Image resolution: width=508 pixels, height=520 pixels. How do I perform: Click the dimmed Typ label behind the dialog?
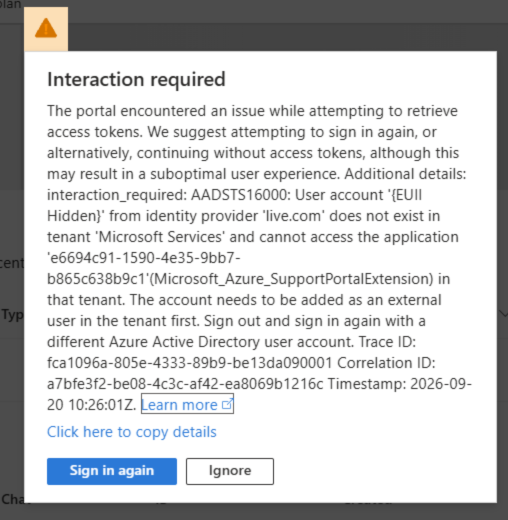12,315
